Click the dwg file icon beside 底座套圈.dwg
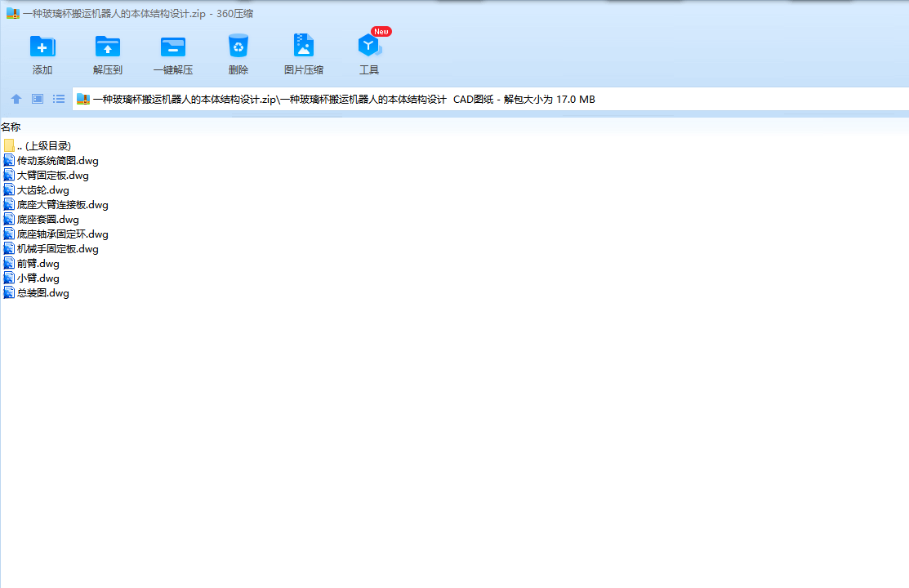 click(x=9, y=219)
